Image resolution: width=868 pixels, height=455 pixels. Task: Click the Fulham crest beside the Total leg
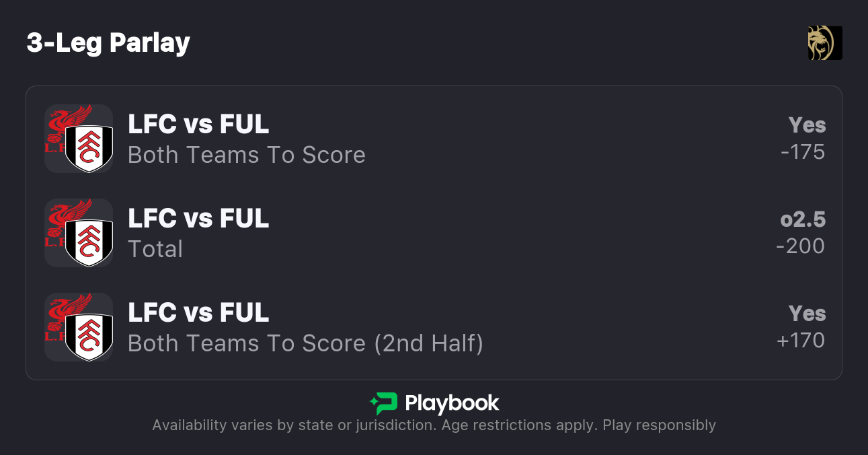pos(89,242)
